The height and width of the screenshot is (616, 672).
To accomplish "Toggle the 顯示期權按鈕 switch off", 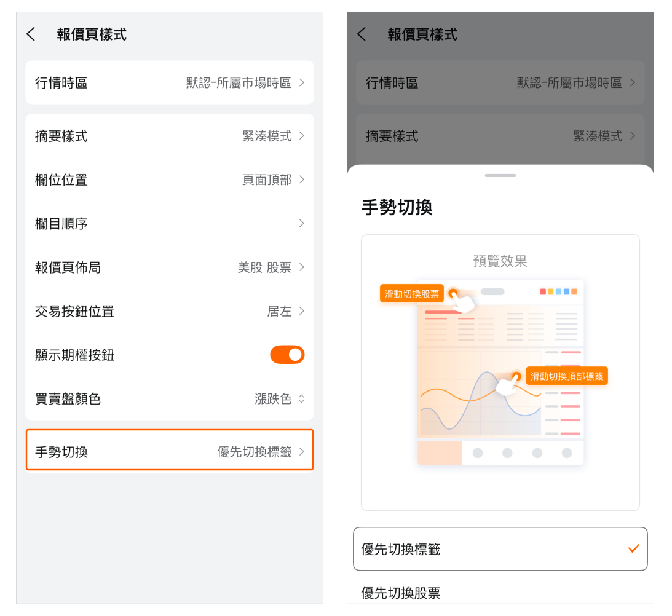I will [x=287, y=355].
